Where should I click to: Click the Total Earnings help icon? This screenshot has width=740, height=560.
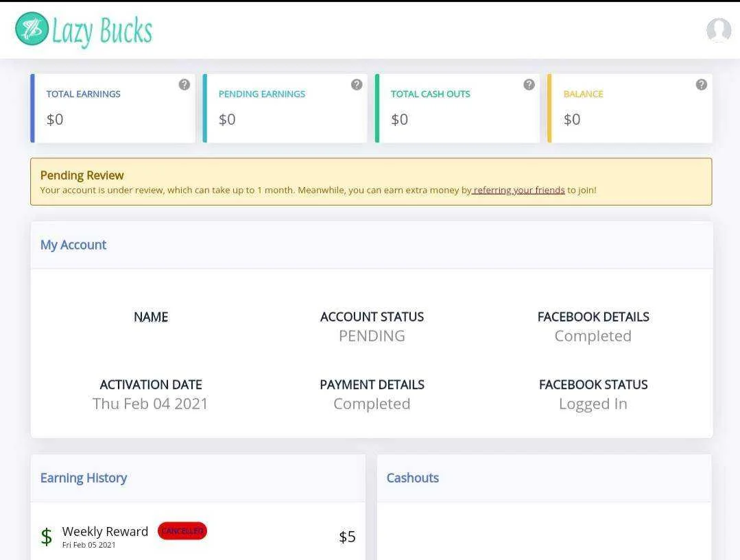click(x=184, y=84)
